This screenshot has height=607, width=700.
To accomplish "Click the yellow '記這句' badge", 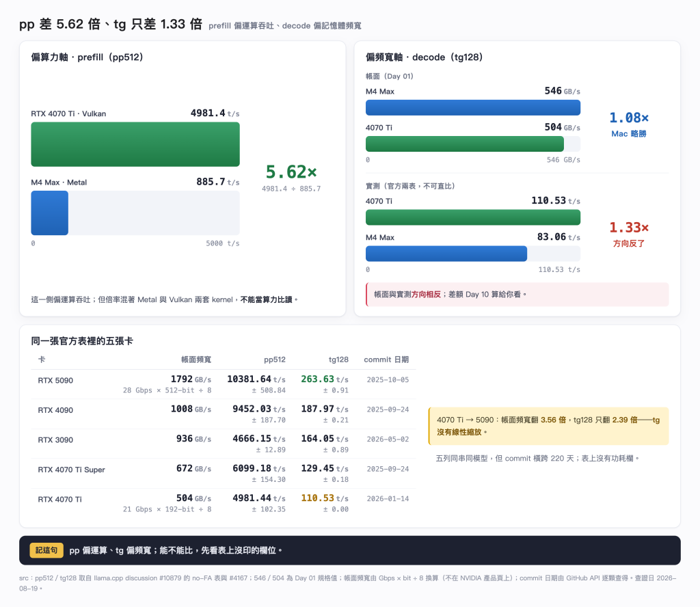I will tap(46, 550).
